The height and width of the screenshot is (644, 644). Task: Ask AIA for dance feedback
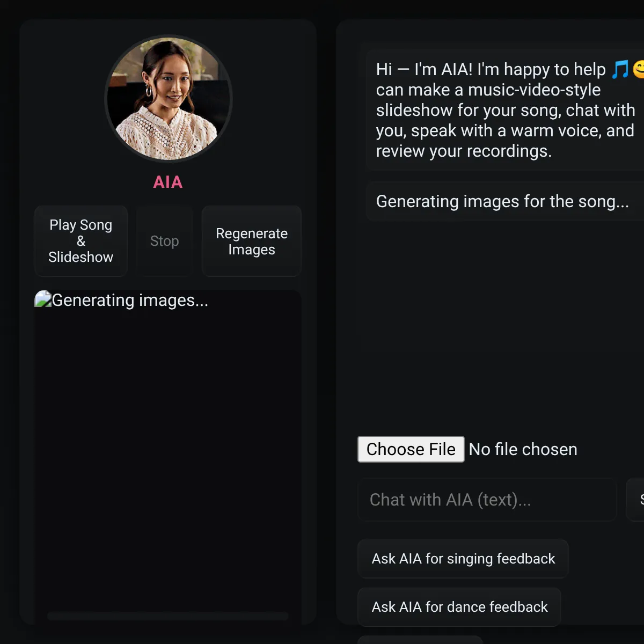pos(459,607)
